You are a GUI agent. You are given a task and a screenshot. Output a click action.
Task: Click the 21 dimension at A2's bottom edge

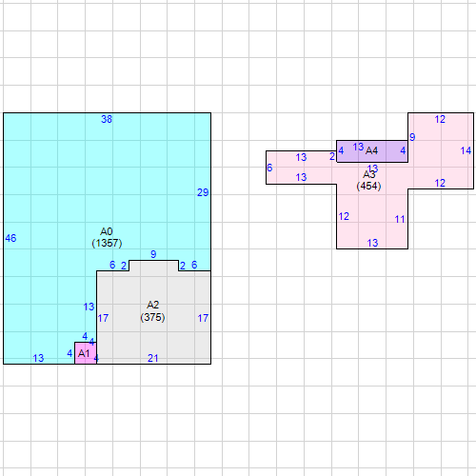pos(153,358)
